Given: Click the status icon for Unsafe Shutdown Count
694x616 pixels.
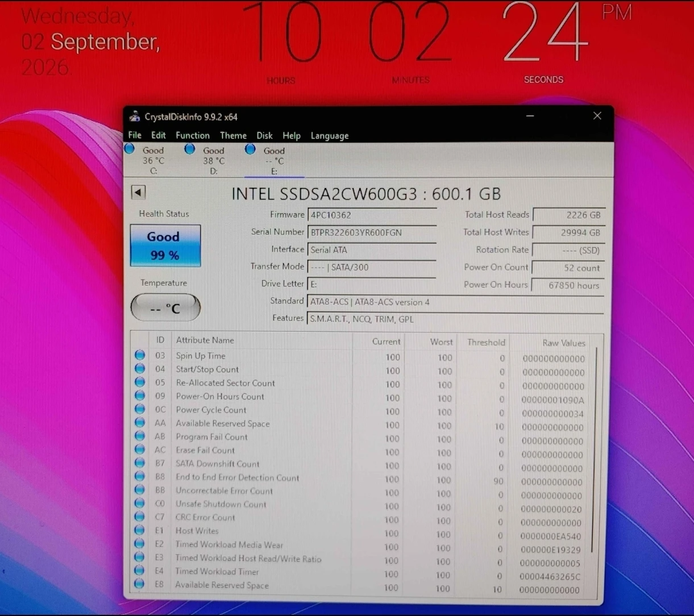Looking at the screenshot, I should (x=139, y=503).
